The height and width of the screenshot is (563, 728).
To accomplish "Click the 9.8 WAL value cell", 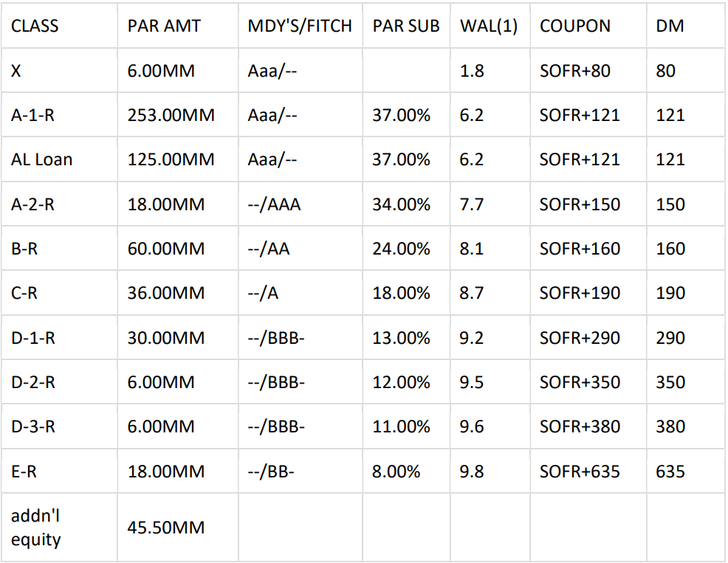I will pyautogui.click(x=471, y=472).
